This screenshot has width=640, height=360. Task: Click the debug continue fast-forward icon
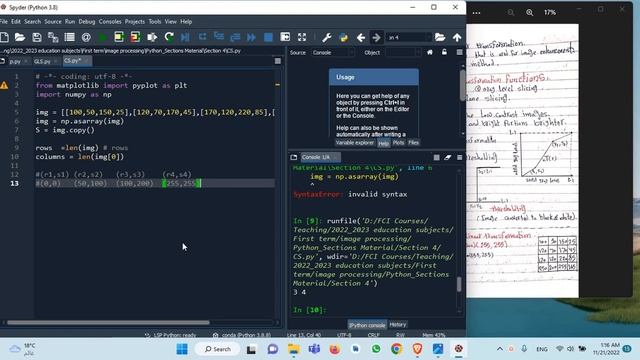pos(251,38)
